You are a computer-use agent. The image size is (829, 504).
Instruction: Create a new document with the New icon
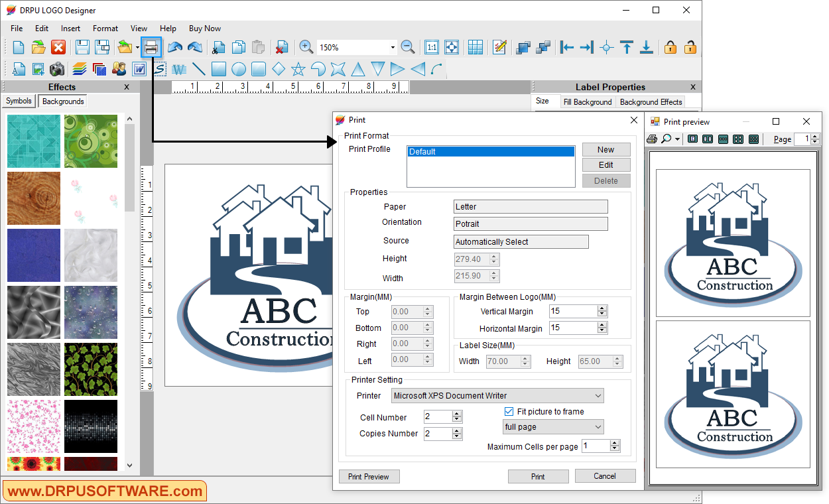(18, 47)
